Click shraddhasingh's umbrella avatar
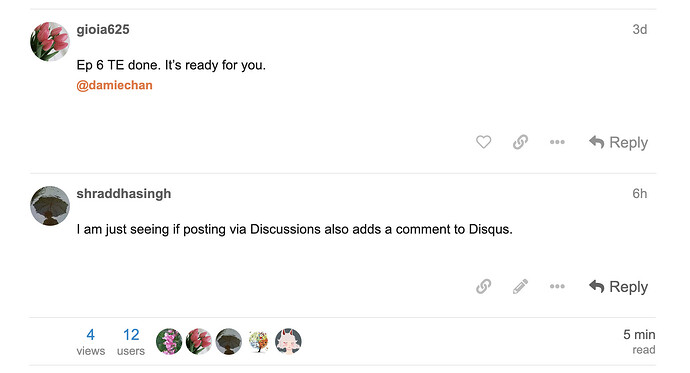Viewport: 690px width, 373px height. [x=50, y=205]
